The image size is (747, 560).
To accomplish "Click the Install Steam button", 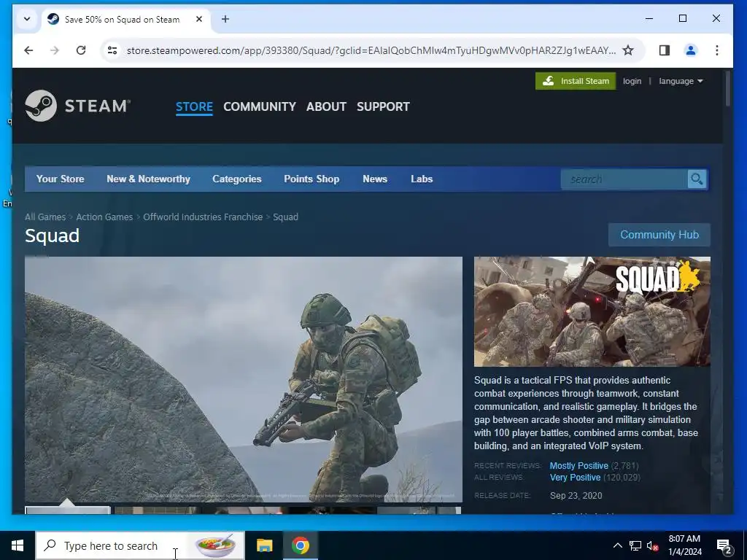I will (576, 81).
